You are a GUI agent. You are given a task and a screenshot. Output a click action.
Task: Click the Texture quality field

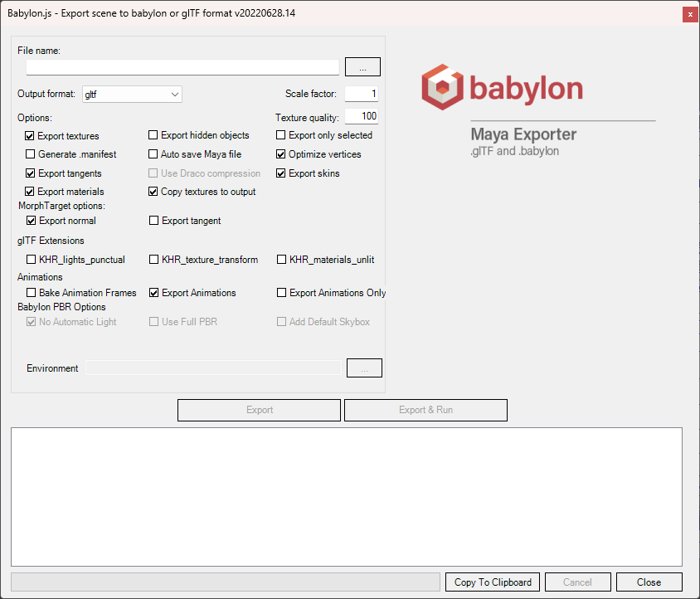click(362, 116)
